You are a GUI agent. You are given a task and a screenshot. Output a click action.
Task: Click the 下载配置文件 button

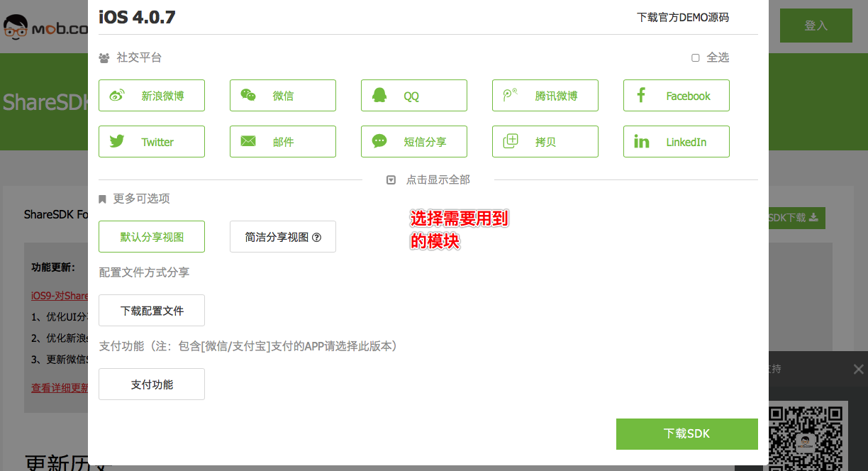point(152,311)
